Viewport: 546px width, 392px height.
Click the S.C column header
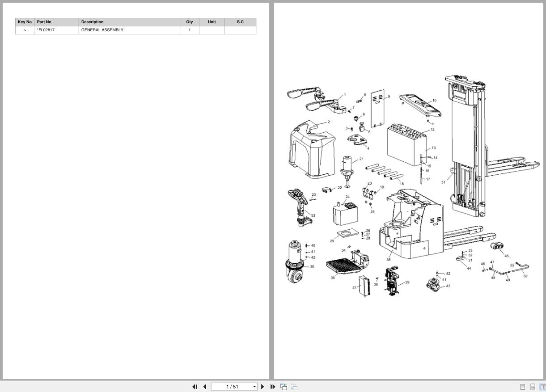tap(240, 22)
